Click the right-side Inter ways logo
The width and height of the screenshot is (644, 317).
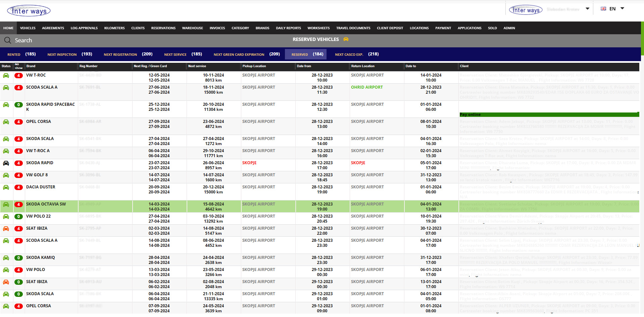[x=526, y=10]
